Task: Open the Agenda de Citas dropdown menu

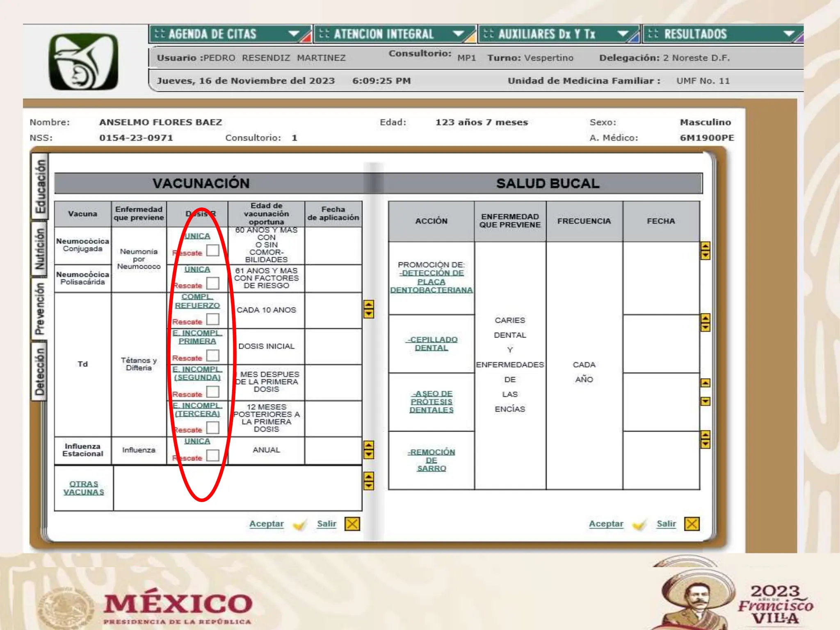Action: (230, 34)
